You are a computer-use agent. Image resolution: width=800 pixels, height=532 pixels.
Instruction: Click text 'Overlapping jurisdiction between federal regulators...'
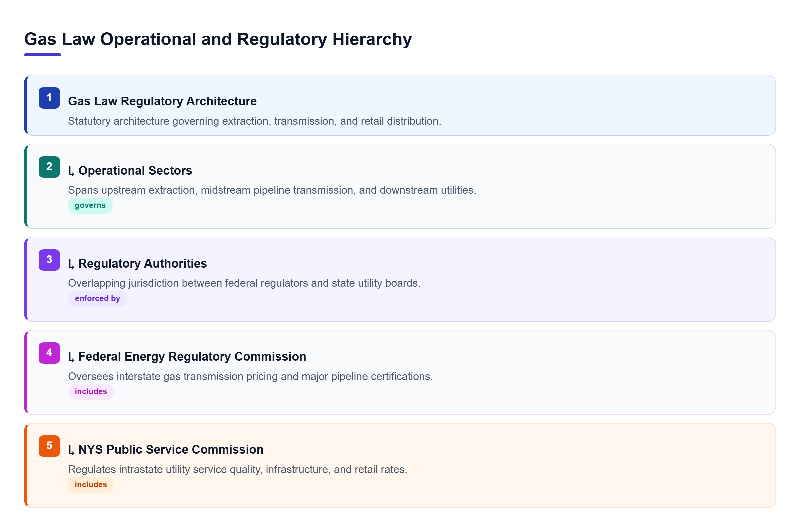[244, 283]
